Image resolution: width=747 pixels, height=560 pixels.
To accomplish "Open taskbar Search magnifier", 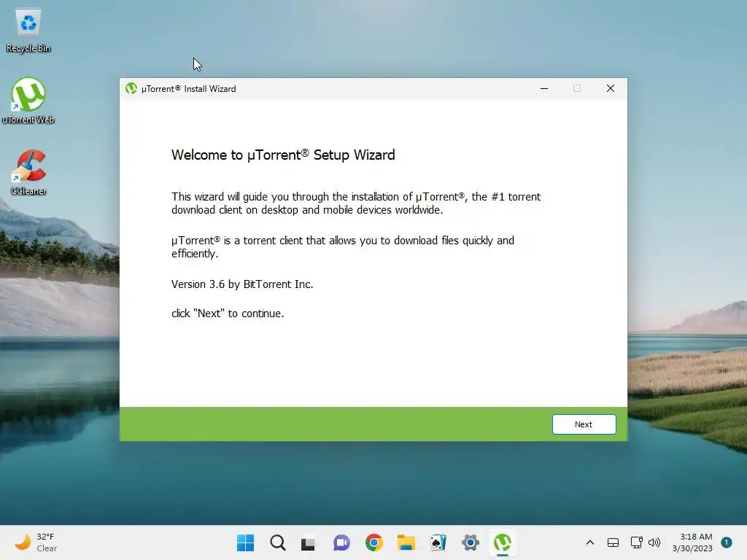I will click(x=278, y=542).
